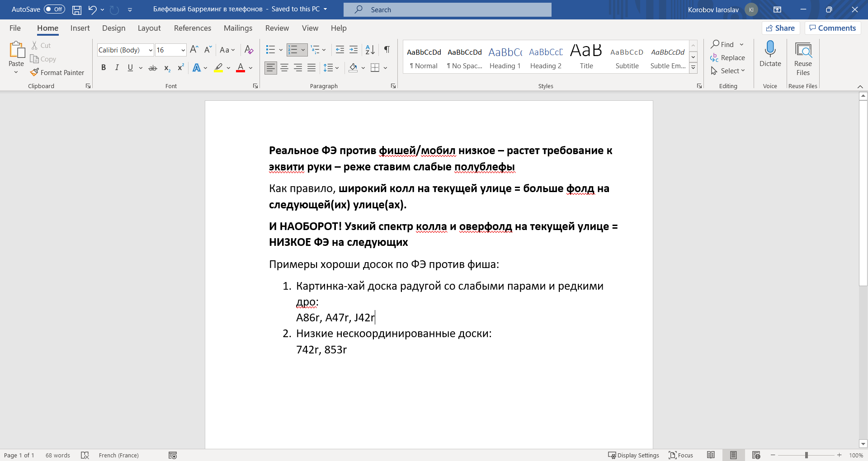Open Font dialog launcher
The height and width of the screenshot is (461, 868).
(255, 86)
